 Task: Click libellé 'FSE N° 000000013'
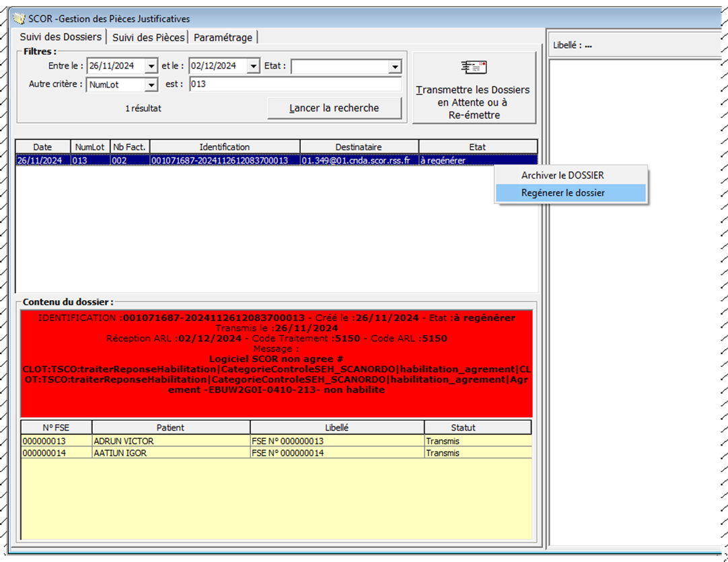(288, 441)
